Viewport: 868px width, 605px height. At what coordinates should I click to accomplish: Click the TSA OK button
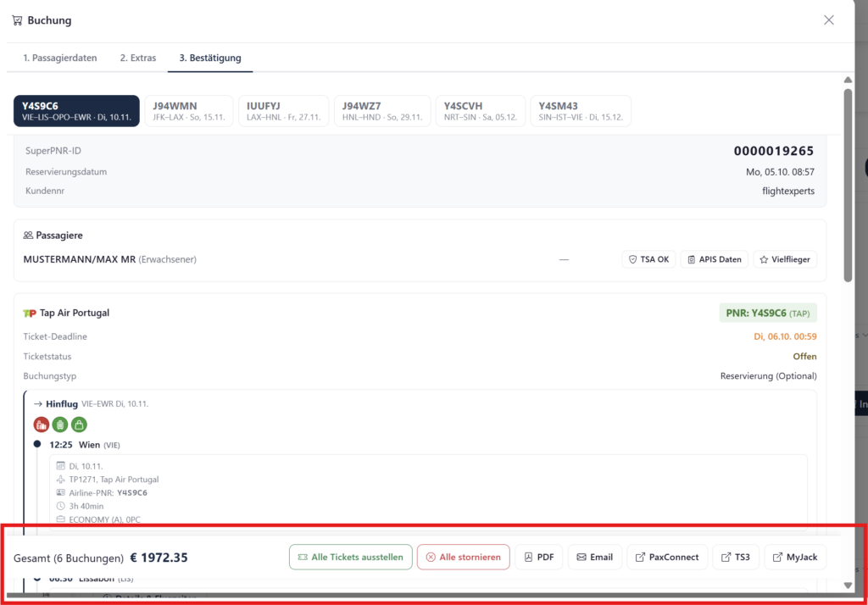point(648,259)
